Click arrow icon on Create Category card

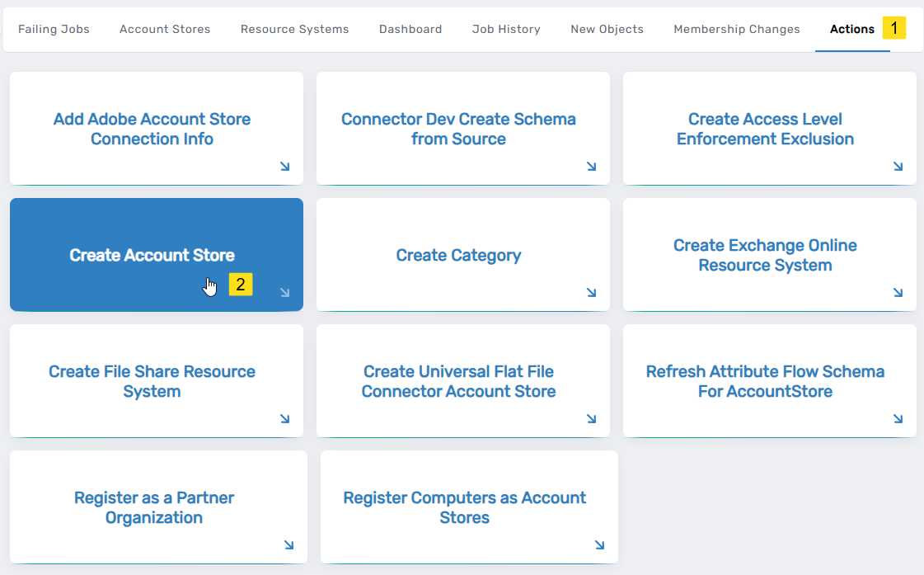pyautogui.click(x=591, y=293)
